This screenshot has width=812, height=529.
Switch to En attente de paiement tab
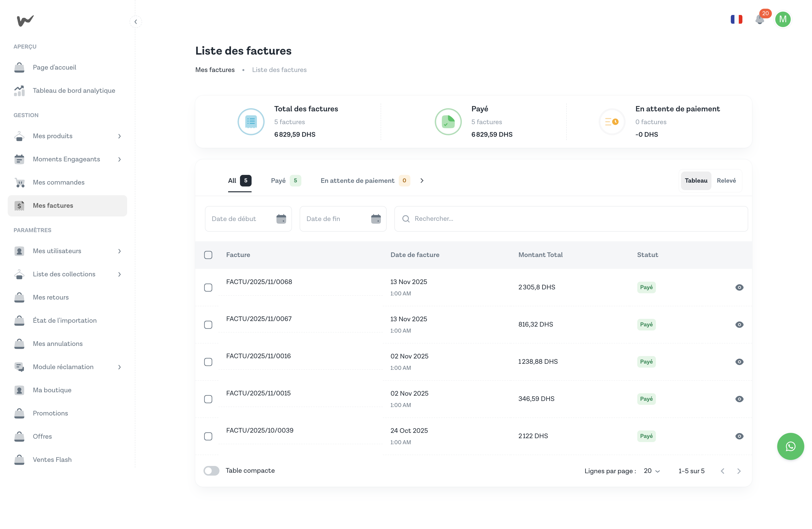364,180
